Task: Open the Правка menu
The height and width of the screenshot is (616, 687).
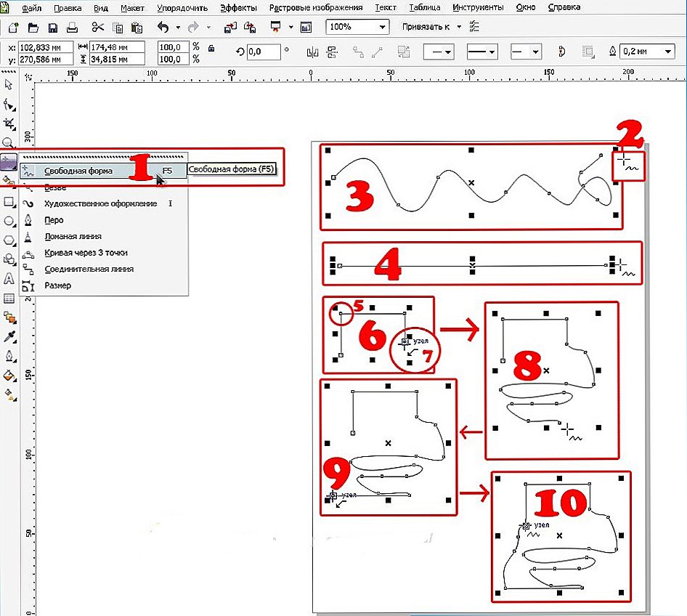Action: click(68, 7)
